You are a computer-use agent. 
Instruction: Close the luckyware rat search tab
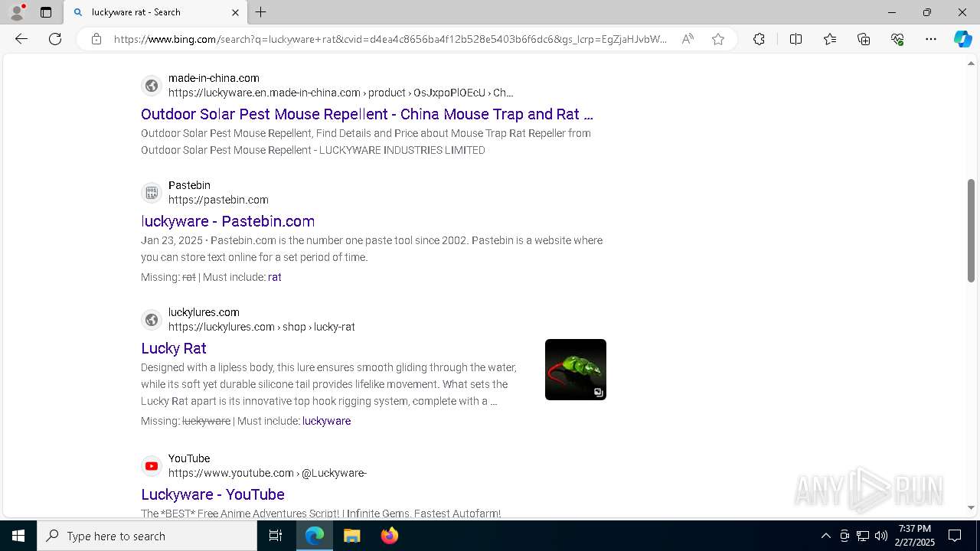tap(235, 12)
